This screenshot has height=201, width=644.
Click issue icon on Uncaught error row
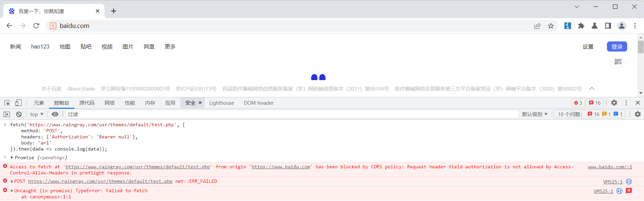click(x=629, y=191)
